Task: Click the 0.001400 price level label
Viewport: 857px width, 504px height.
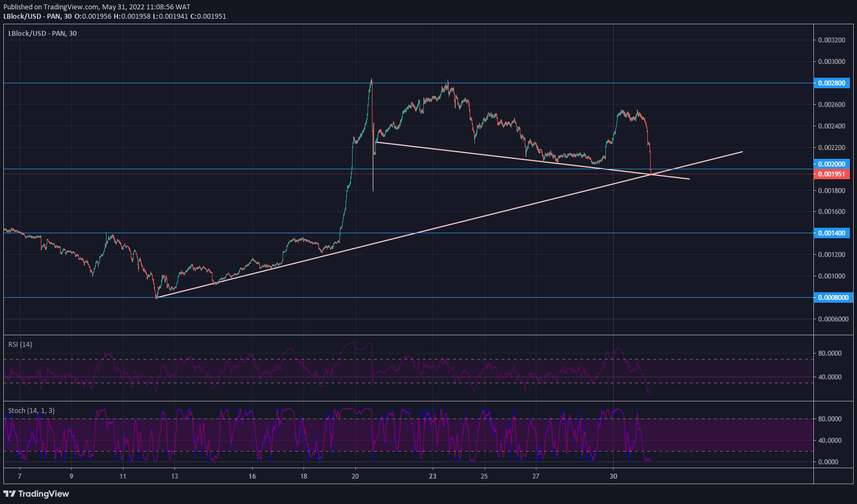Action: click(x=832, y=233)
